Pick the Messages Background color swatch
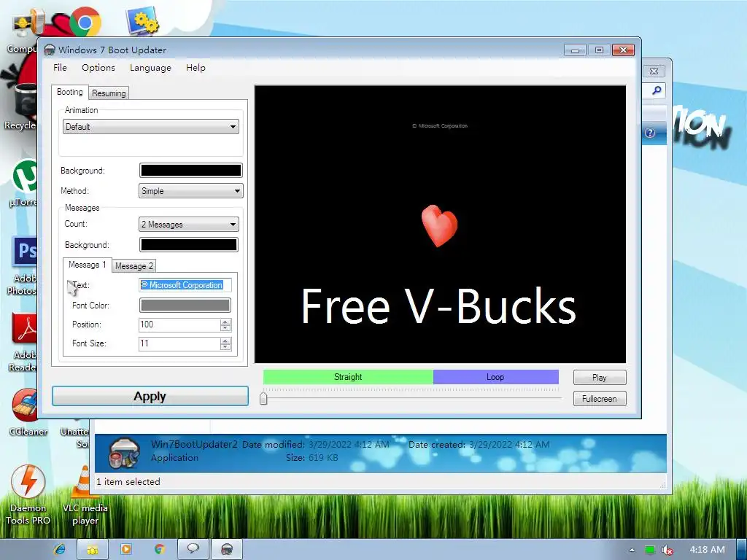This screenshot has height=560, width=747. (x=189, y=245)
